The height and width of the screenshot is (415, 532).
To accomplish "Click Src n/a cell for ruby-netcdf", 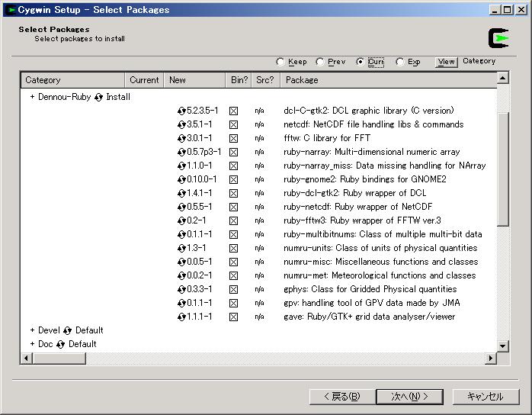I will (x=260, y=207).
